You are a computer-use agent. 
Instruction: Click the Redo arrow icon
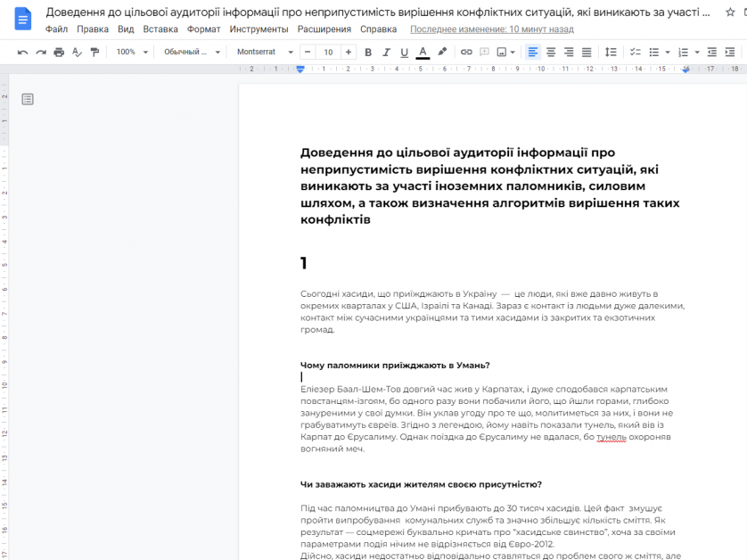click(41, 52)
